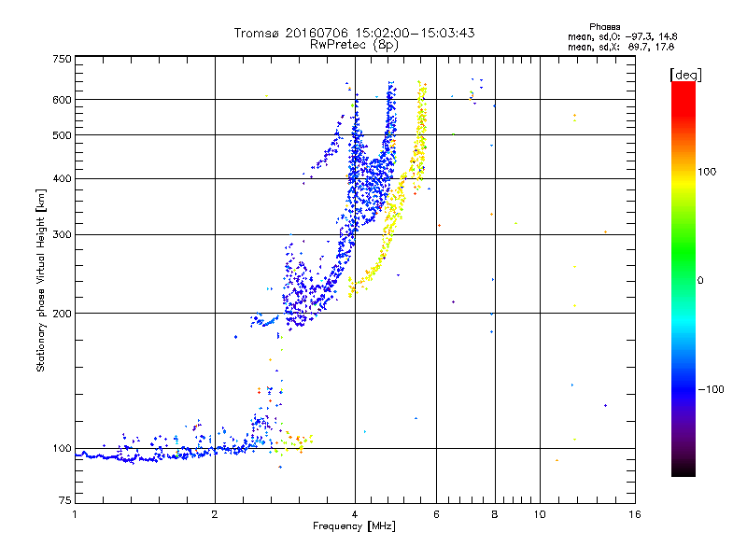Click the x-axis '2' tick label
Image resolution: width=747 pixels, height=560 pixels.
(215, 514)
